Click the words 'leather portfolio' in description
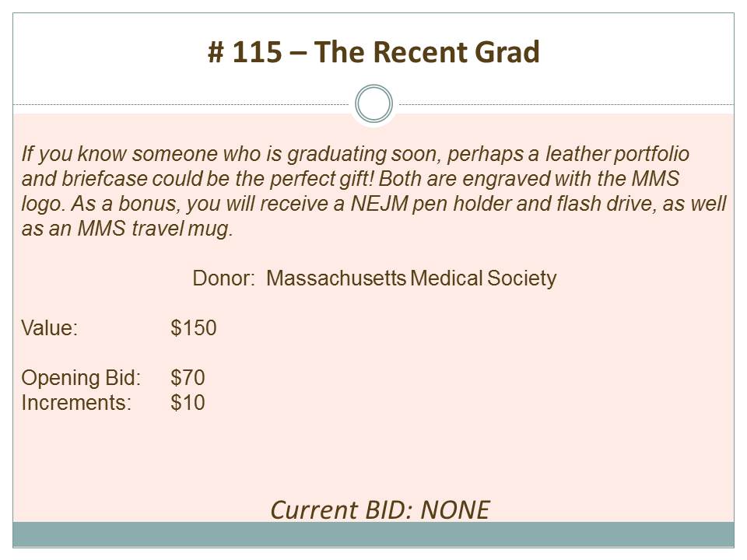The height and width of the screenshot is (560, 747). point(617,154)
